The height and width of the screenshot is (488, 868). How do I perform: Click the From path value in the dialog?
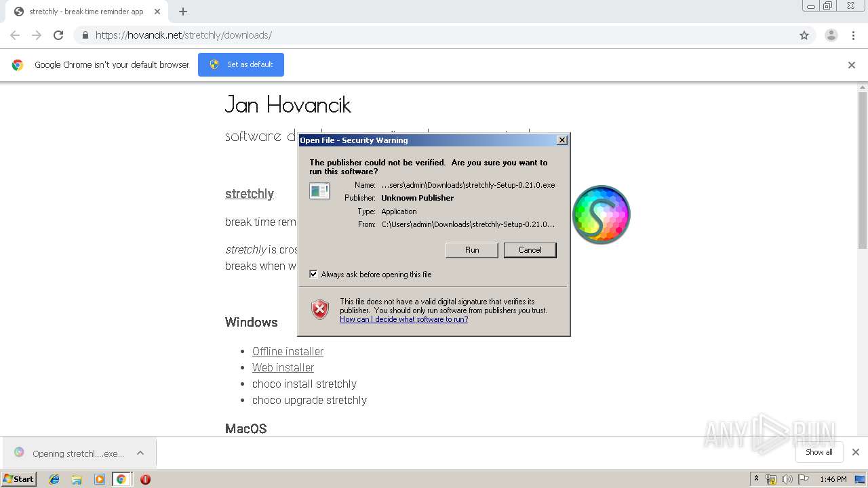point(468,224)
